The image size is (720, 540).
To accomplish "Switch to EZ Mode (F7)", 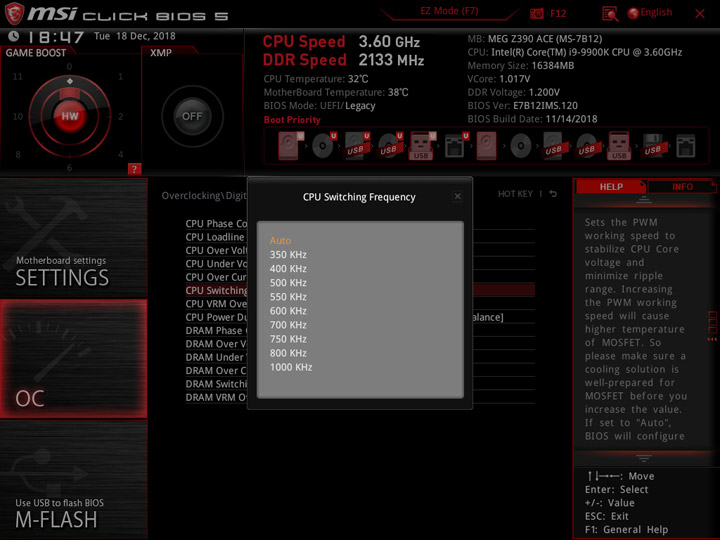I will coord(449,11).
